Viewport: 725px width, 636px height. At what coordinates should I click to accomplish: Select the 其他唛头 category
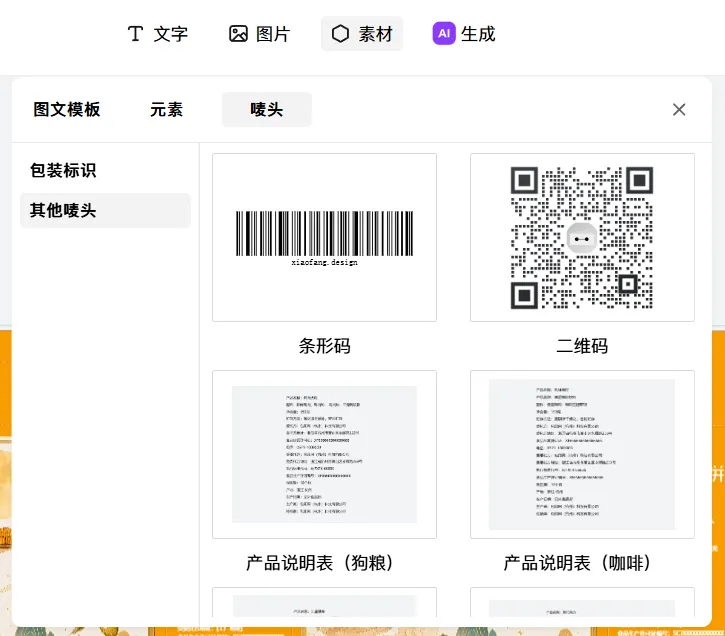click(x=105, y=211)
